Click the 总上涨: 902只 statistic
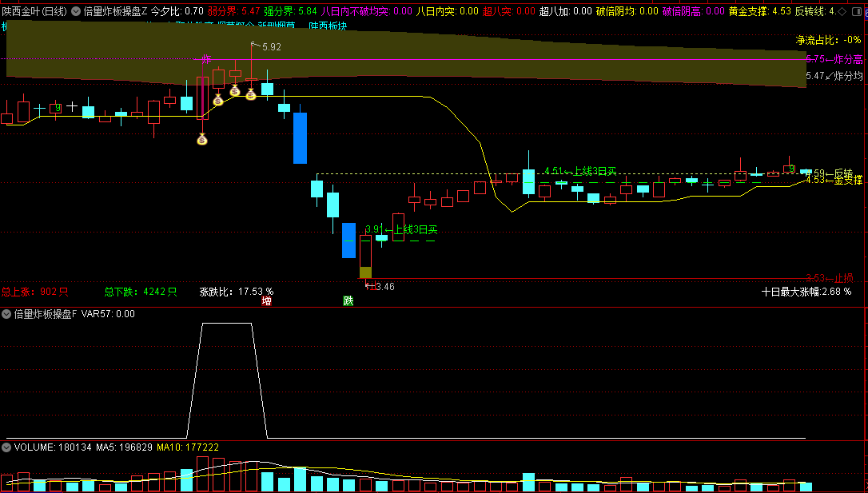The image size is (868, 493). (35, 292)
